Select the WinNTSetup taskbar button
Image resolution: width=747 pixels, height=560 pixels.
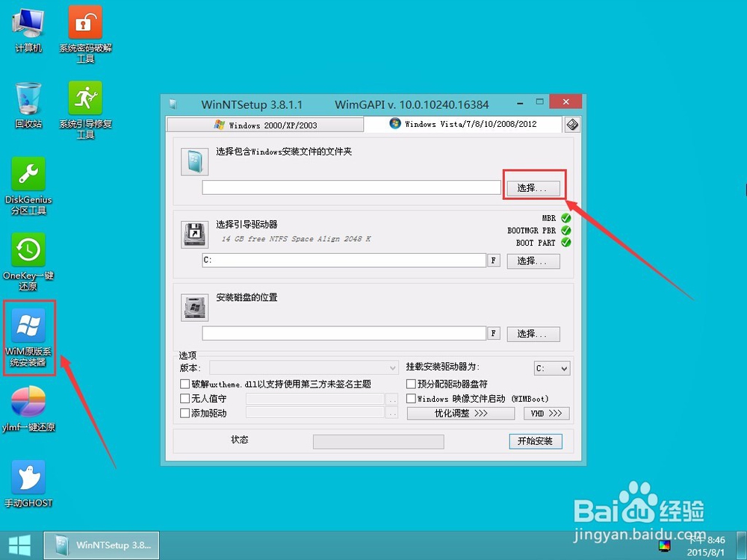102,545
